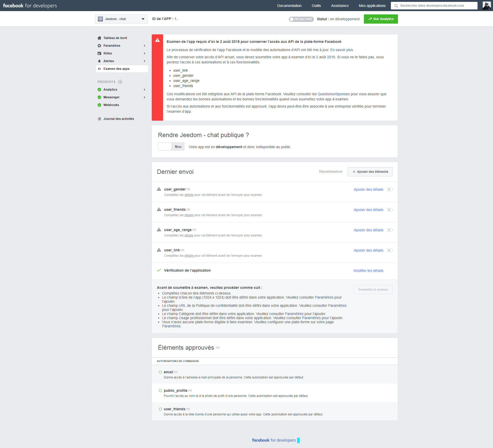
Task: Open the En savoir plus link
Action: pyautogui.click(x=342, y=50)
